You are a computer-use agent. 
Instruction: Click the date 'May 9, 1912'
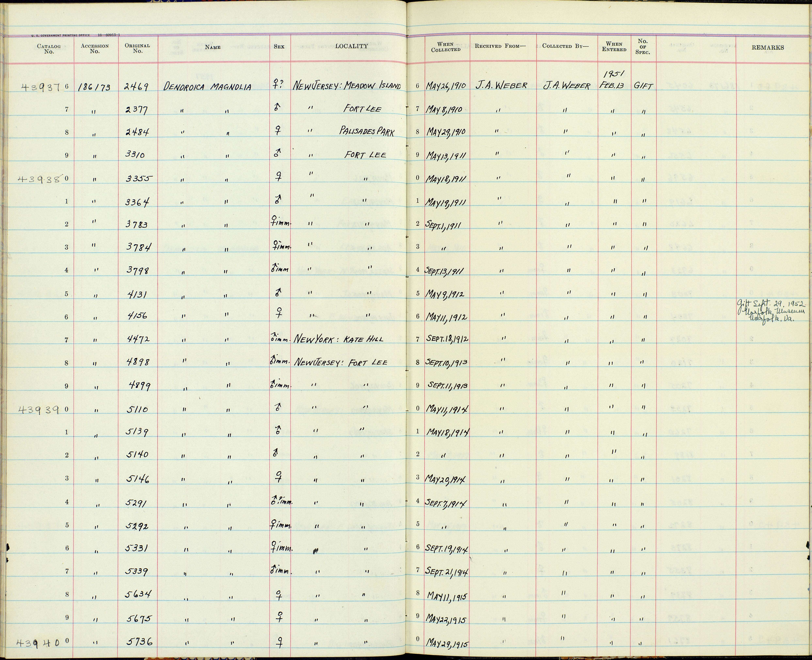coord(445,294)
